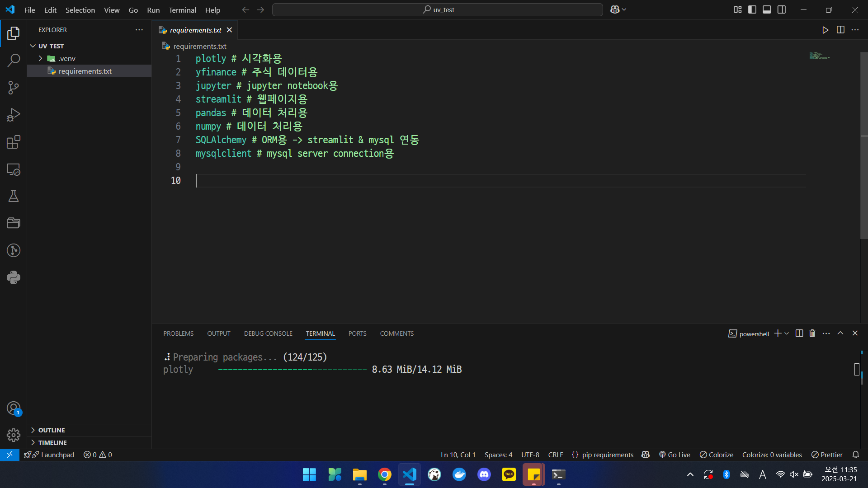Open the Source Control view

14,88
